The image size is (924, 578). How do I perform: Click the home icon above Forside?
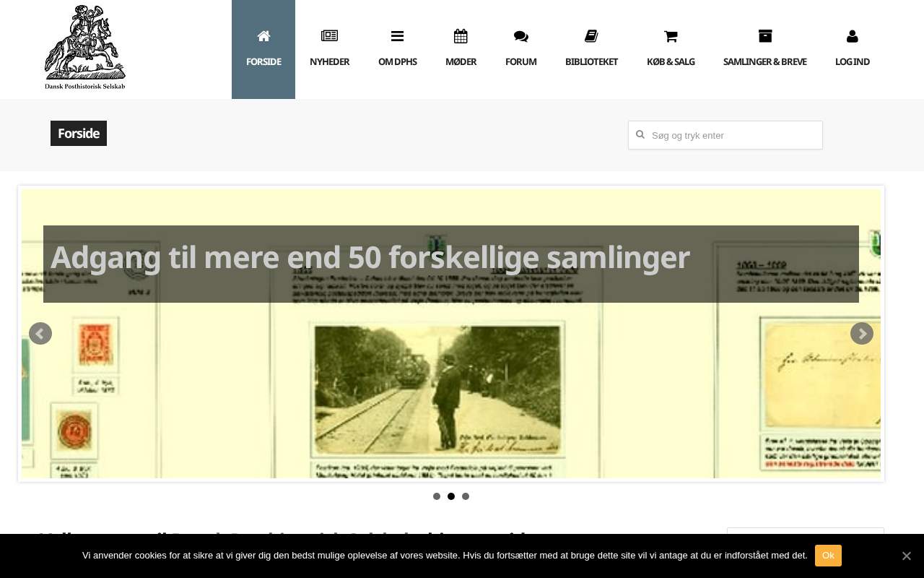tap(263, 36)
